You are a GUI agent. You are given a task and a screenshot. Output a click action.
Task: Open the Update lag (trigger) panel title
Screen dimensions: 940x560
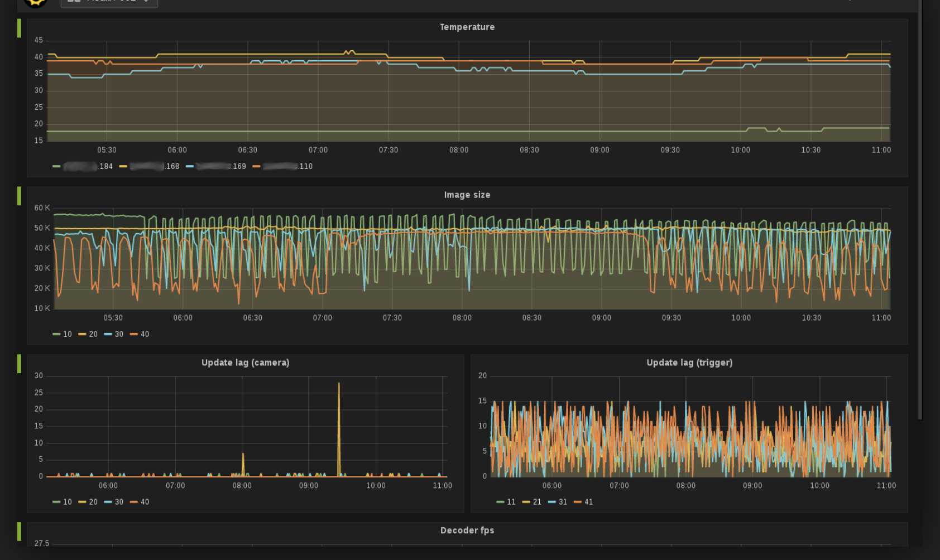[689, 363]
